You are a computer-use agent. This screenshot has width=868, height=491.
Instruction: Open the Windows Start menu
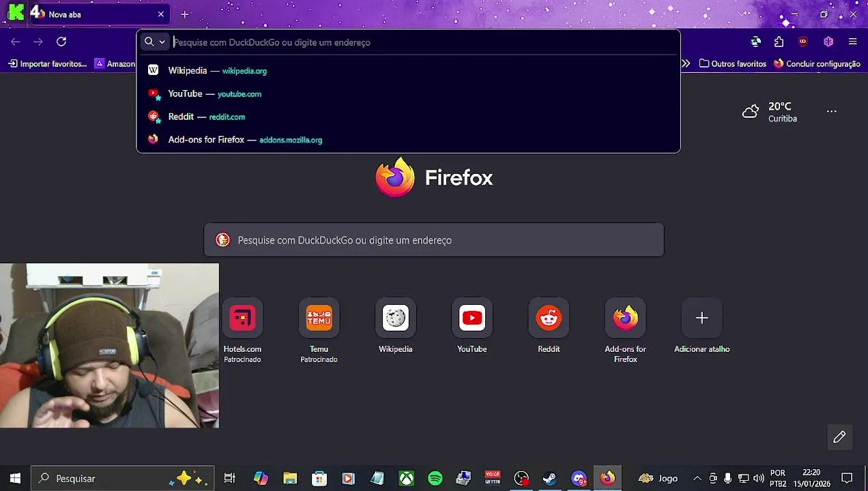click(15, 479)
